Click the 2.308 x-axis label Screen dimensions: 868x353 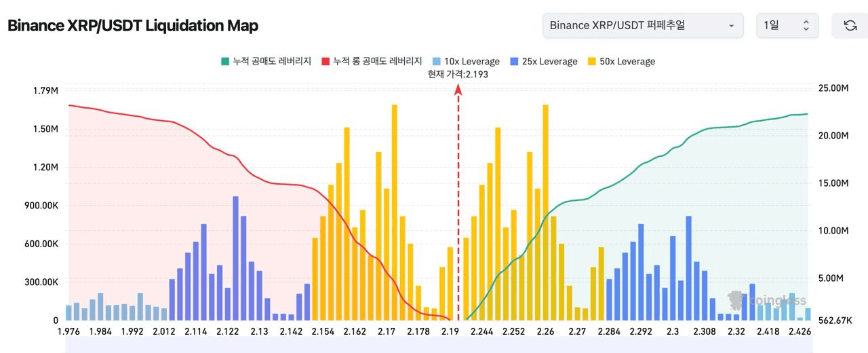tap(705, 331)
